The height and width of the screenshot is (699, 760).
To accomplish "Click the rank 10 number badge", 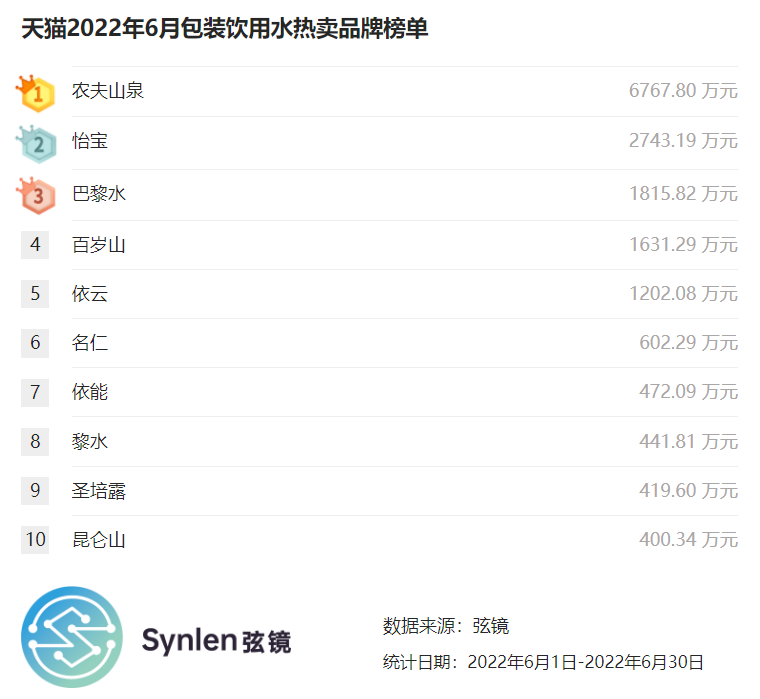I will click(x=35, y=540).
